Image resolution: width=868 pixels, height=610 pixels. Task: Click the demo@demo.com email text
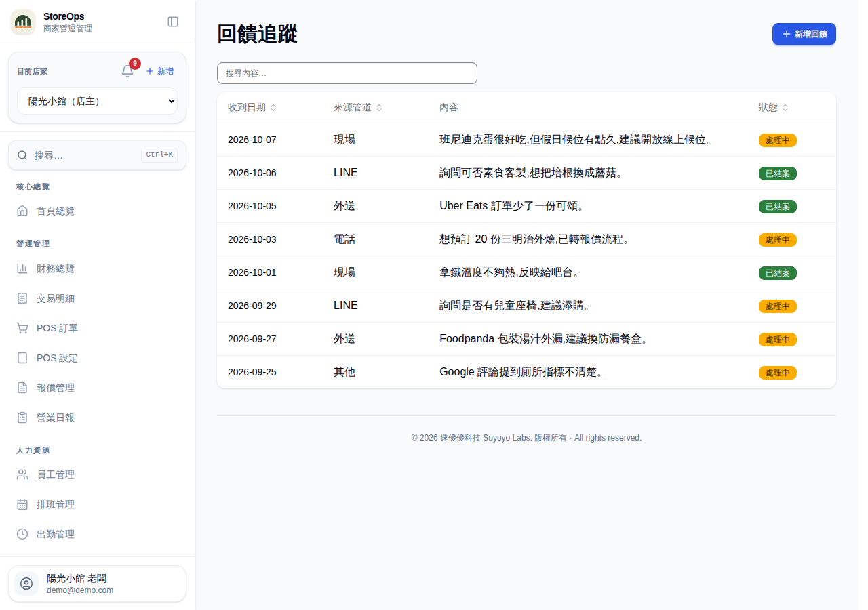click(x=80, y=590)
